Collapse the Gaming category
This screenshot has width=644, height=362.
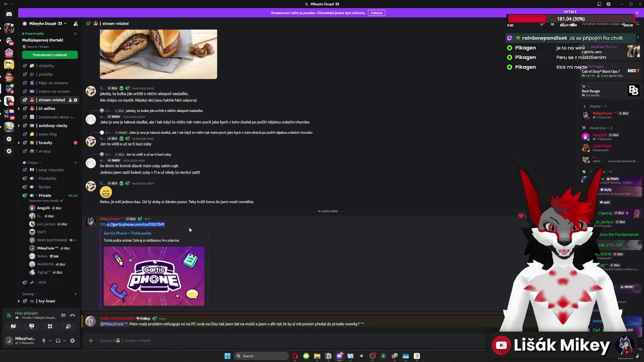[29, 294]
